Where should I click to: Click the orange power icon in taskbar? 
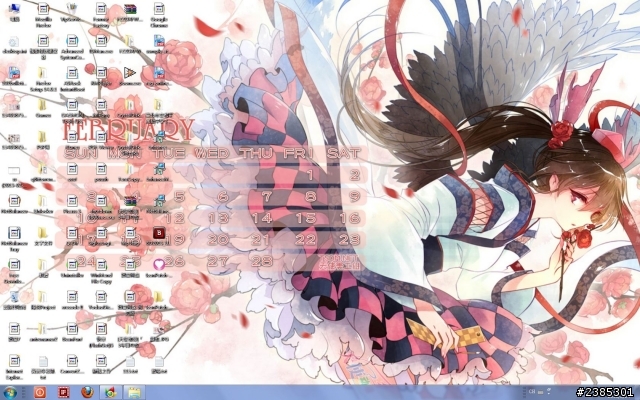click(x=40, y=393)
